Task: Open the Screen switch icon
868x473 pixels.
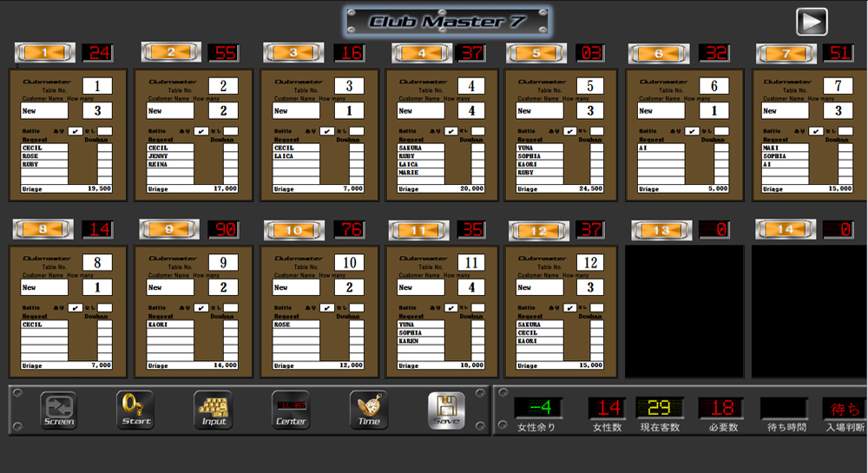Action: [x=58, y=410]
